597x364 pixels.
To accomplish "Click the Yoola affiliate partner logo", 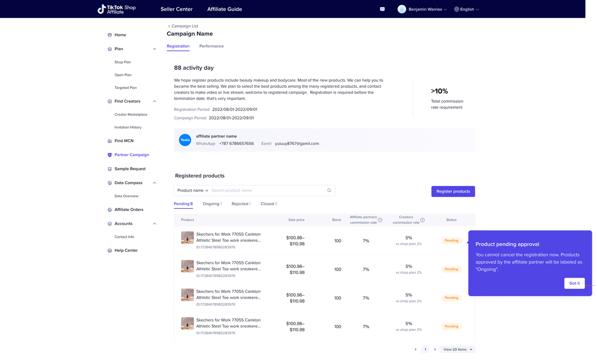I will 185,140.
